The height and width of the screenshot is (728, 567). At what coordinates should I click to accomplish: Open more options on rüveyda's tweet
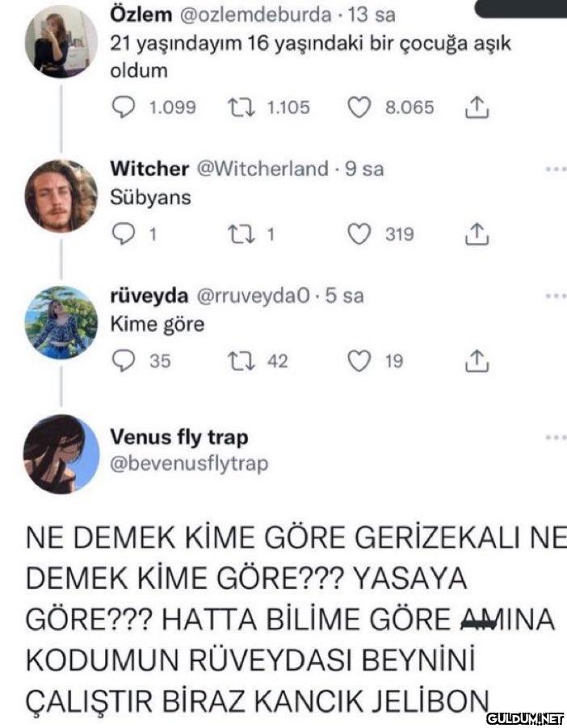pos(556,296)
